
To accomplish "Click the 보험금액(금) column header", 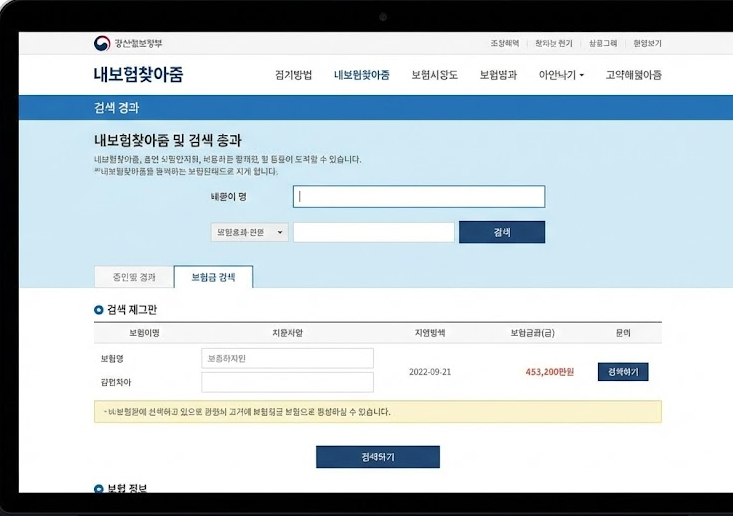I will point(532,333).
